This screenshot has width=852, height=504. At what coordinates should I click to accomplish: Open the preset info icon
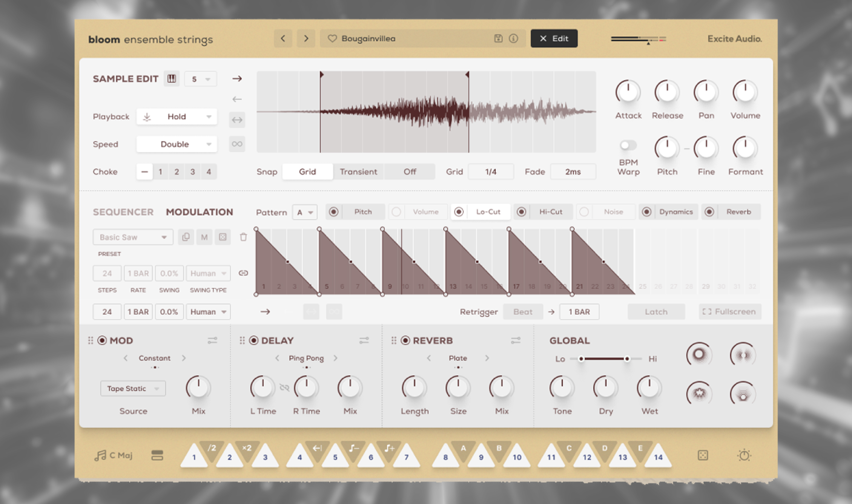pos(513,38)
